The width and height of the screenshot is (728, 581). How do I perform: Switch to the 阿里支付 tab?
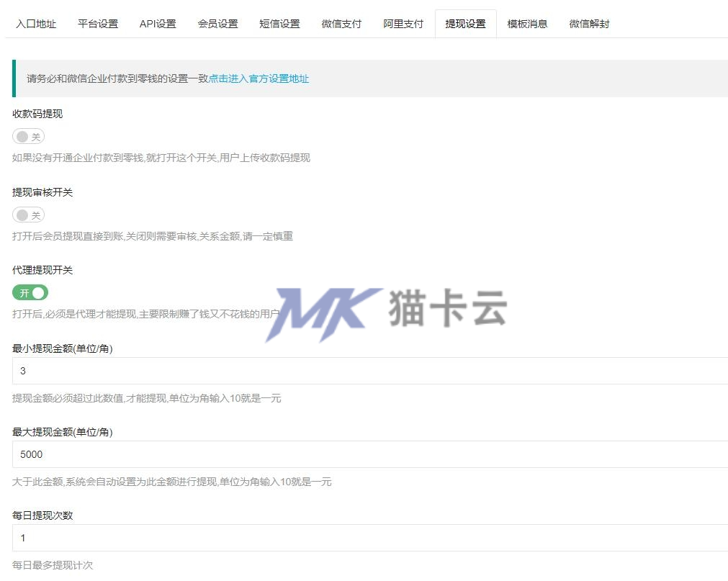[x=403, y=24]
